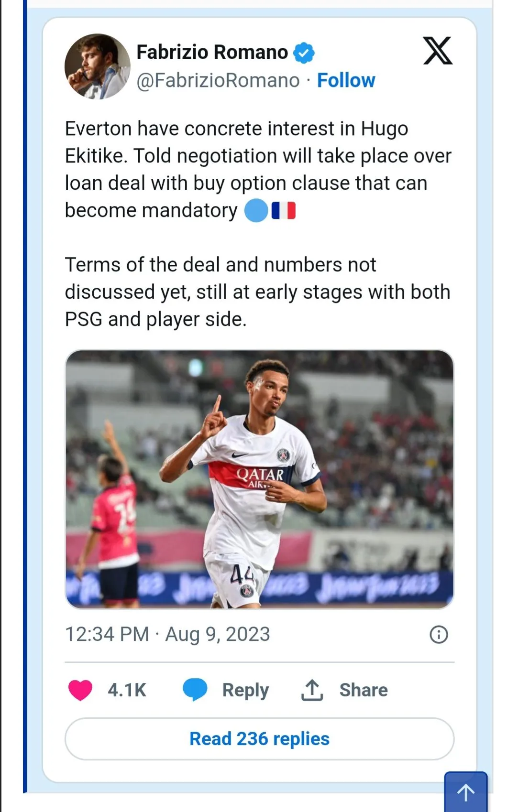Tap the share upload arrow icon
The image size is (507, 812).
click(x=312, y=690)
